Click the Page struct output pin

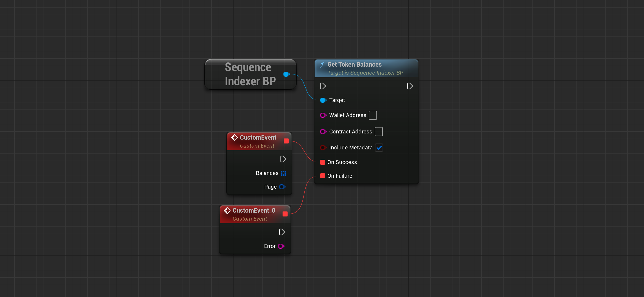(x=282, y=187)
